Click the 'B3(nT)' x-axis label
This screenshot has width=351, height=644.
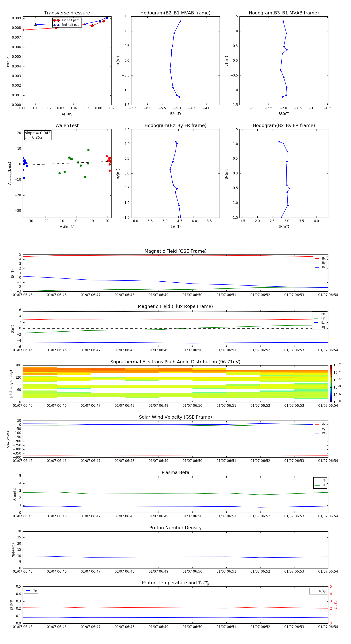click(284, 114)
